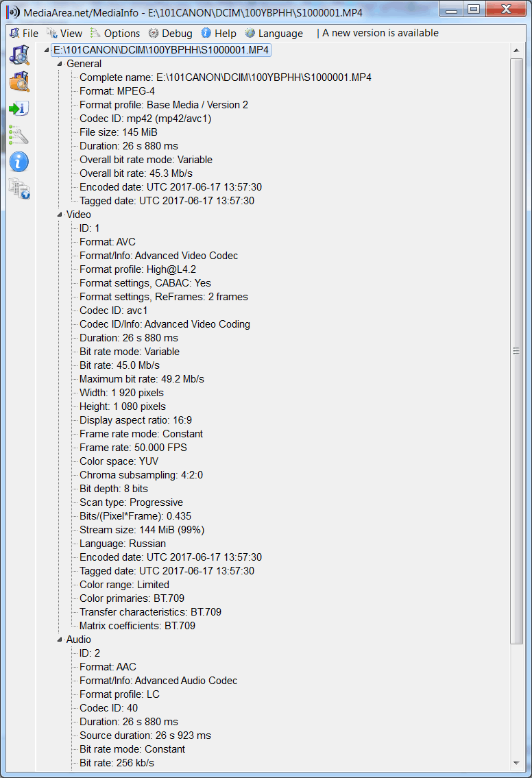Open the View menu
This screenshot has width=532, height=778.
click(64, 33)
